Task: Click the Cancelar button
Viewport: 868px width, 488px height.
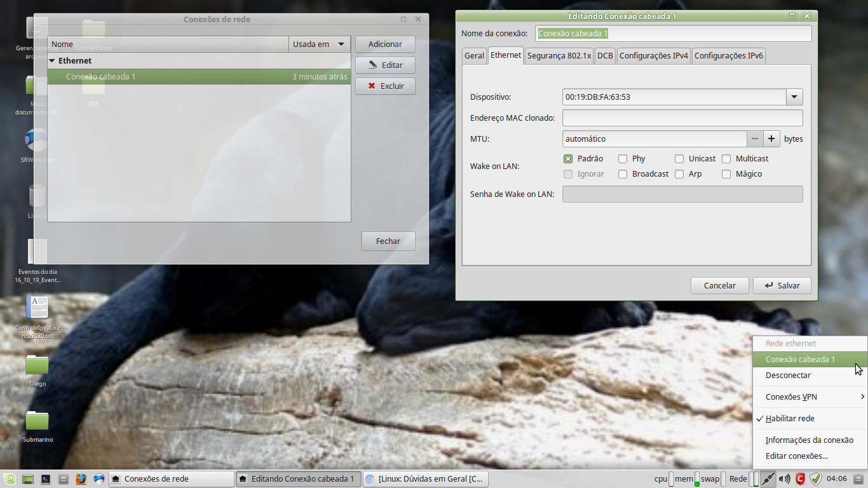Action: [720, 286]
